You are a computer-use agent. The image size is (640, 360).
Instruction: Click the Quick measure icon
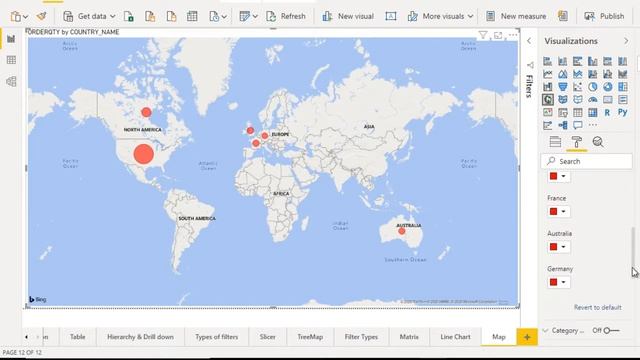(x=563, y=16)
